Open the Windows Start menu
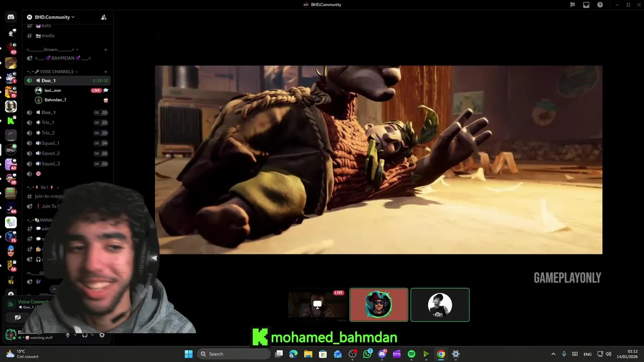The width and height of the screenshot is (644, 362). [x=189, y=354]
